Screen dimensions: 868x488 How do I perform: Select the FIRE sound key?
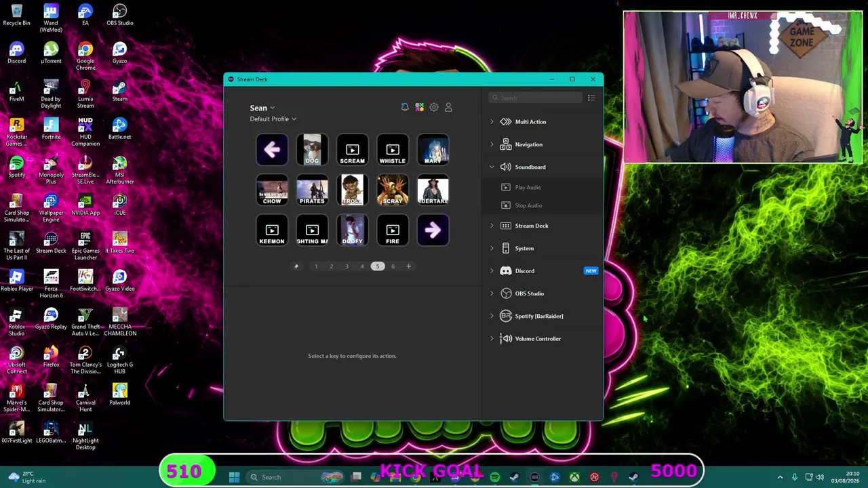pos(393,230)
